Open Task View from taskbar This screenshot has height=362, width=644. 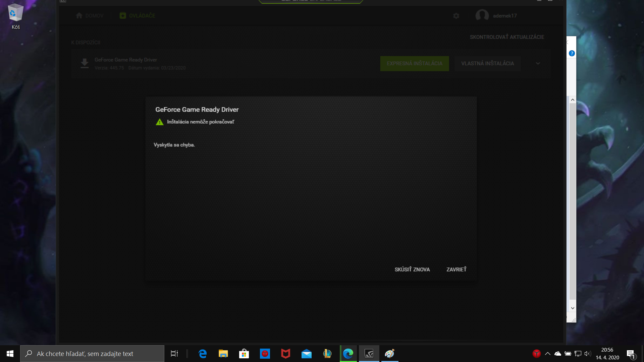pos(174,354)
